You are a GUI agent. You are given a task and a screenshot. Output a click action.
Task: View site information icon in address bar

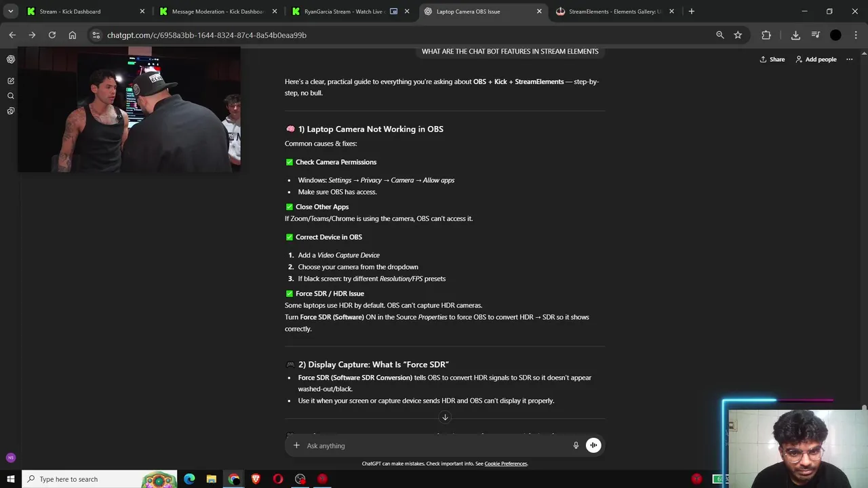tap(96, 35)
